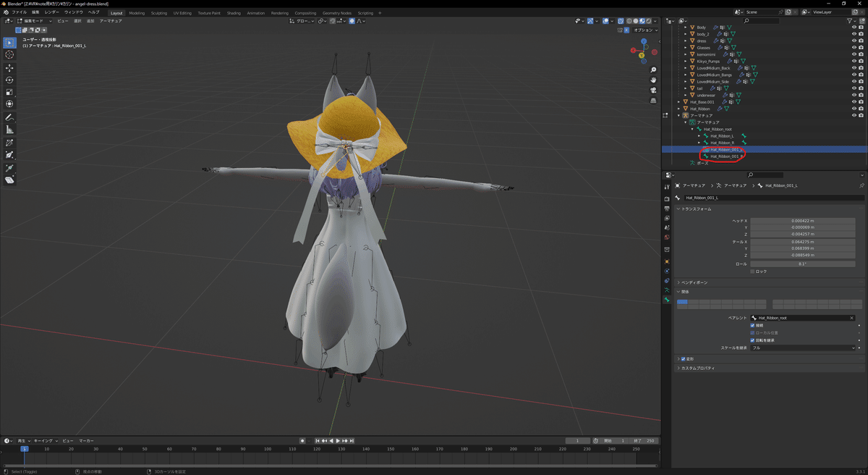Switch to the Sculpting workspace tab

[158, 13]
